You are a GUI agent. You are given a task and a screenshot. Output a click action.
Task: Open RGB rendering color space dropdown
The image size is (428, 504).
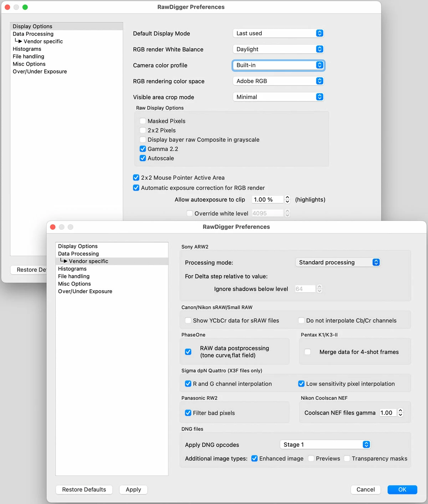click(278, 81)
